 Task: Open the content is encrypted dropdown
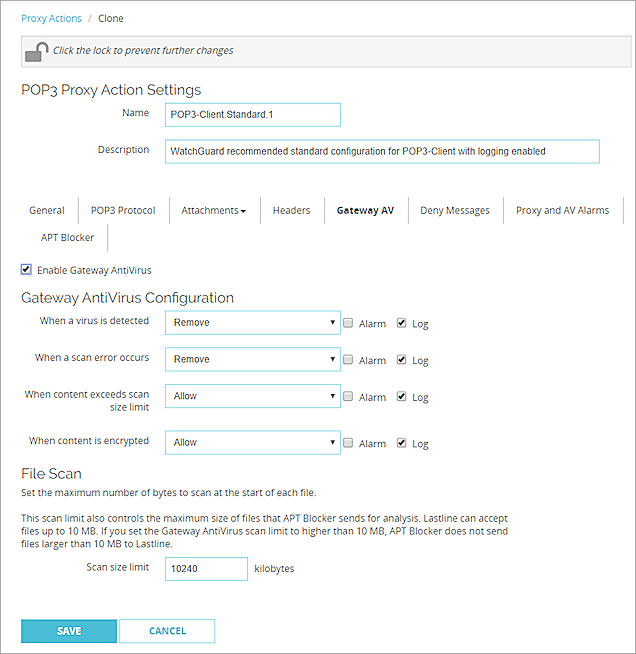253,442
